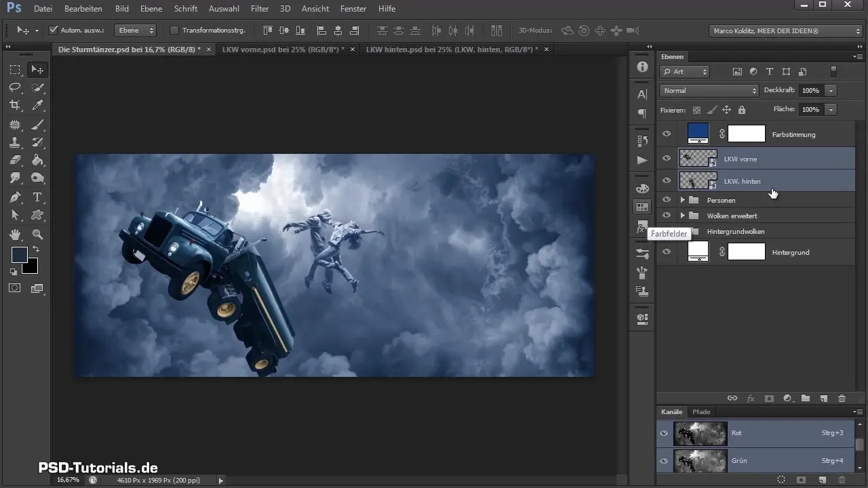Delete layer via trash icon
Viewport: 868px width, 488px height.
point(842,399)
